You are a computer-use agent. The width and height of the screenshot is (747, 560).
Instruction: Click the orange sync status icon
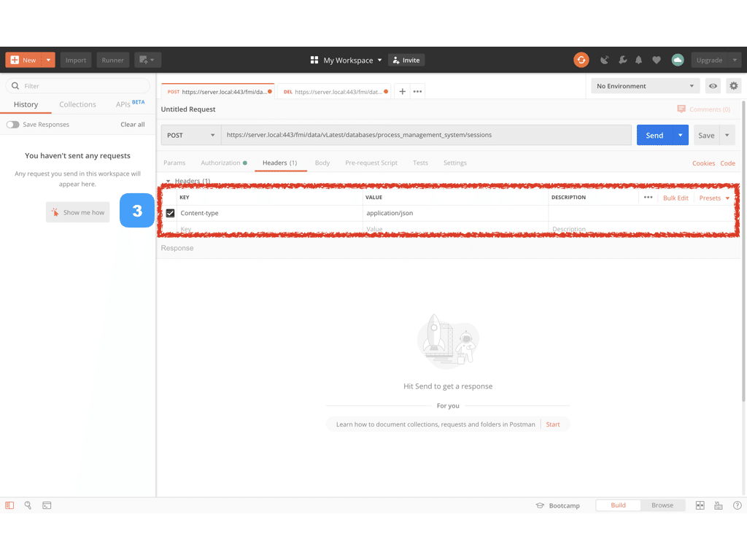pos(581,60)
